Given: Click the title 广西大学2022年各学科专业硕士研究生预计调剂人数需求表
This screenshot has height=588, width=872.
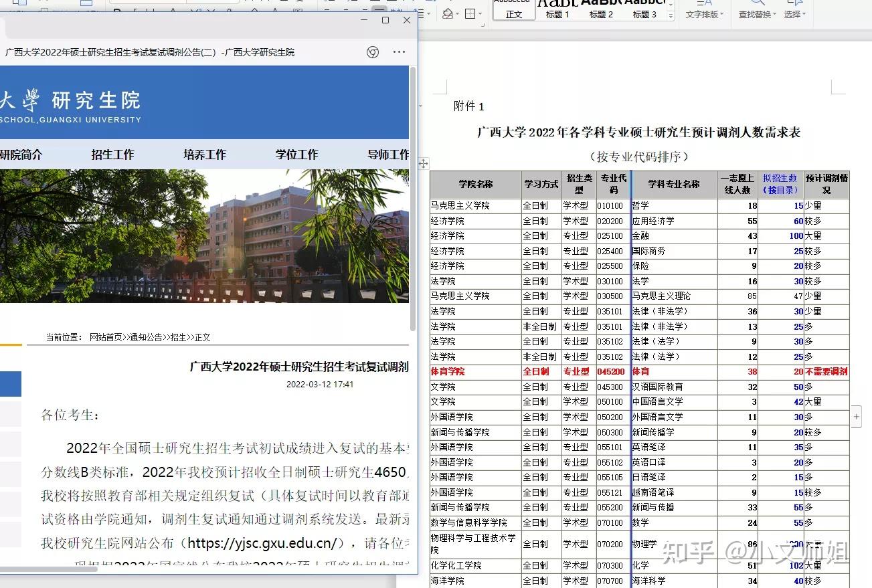Looking at the screenshot, I should pos(638,132).
